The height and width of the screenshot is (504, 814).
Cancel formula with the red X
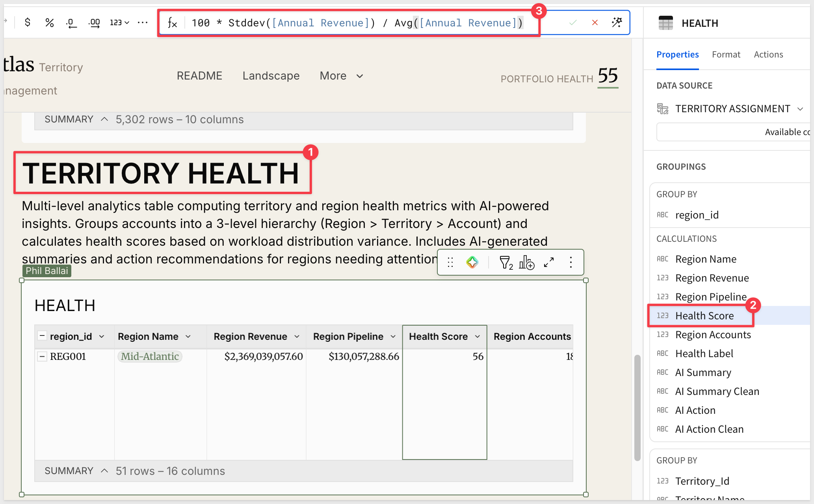click(x=595, y=22)
